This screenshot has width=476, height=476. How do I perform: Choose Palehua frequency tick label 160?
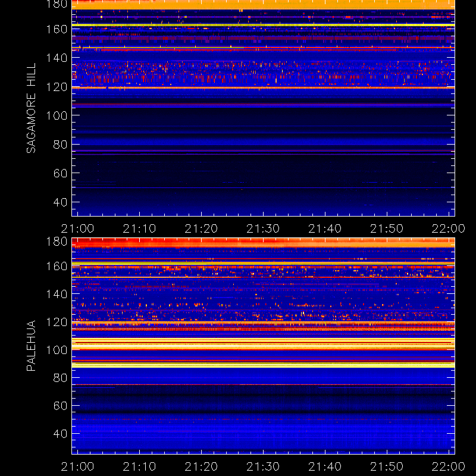pyautogui.click(x=57, y=266)
